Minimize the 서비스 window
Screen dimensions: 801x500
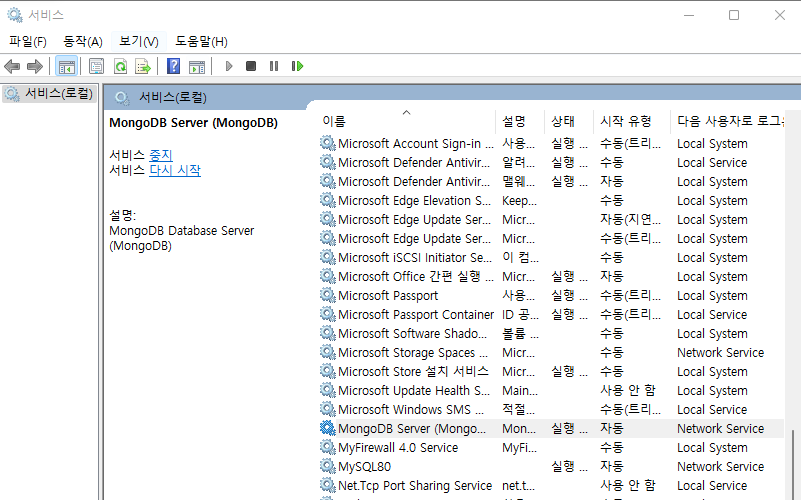[689, 15]
